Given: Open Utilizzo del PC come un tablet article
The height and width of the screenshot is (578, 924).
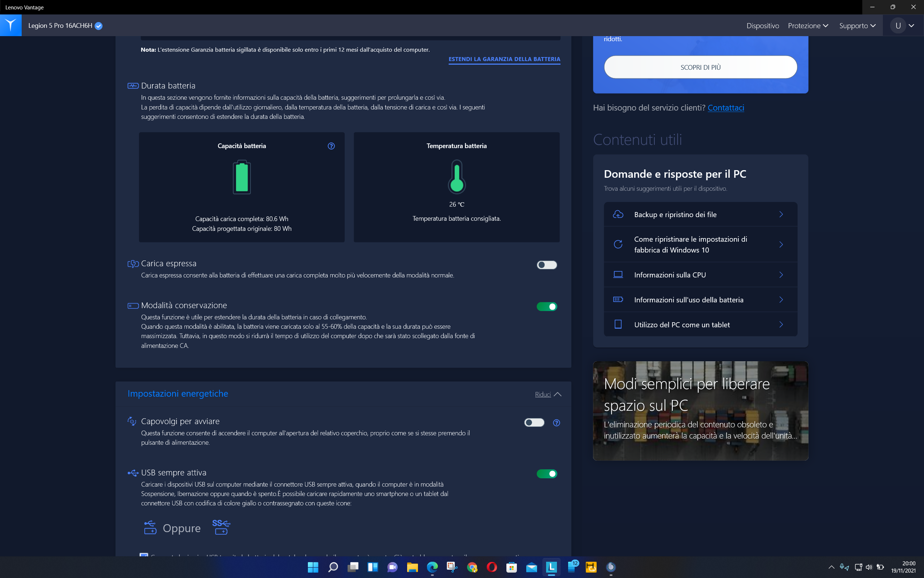Looking at the screenshot, I should (x=700, y=324).
